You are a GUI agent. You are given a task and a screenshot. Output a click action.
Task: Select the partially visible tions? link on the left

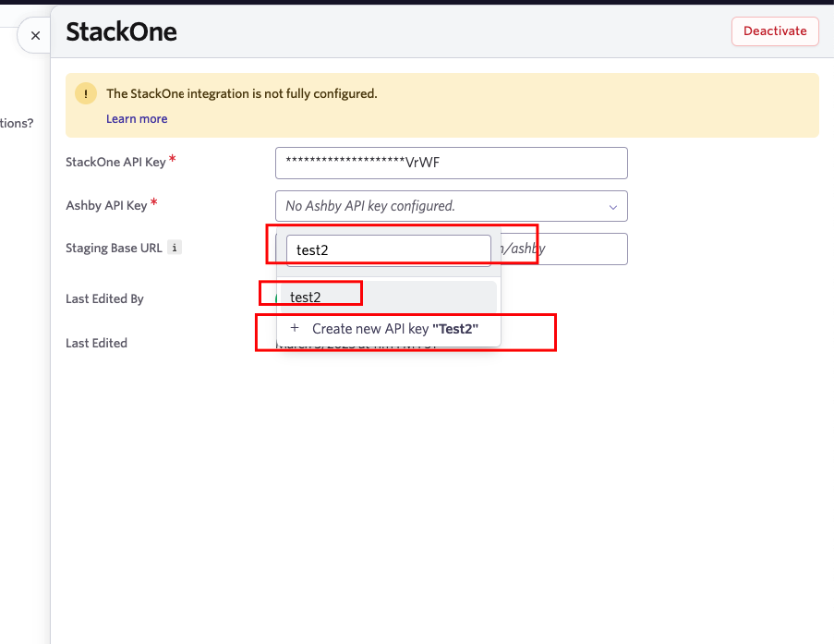click(x=14, y=122)
